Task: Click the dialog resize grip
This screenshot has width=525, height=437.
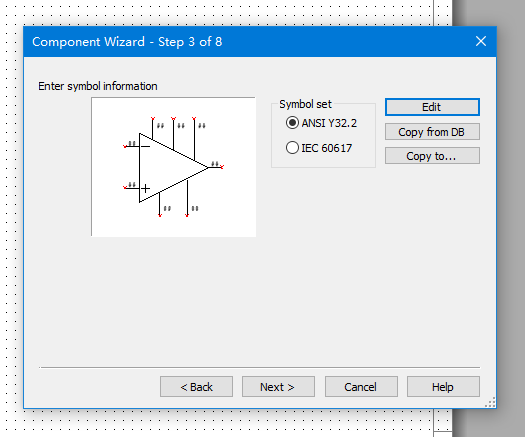Action: pos(491,403)
